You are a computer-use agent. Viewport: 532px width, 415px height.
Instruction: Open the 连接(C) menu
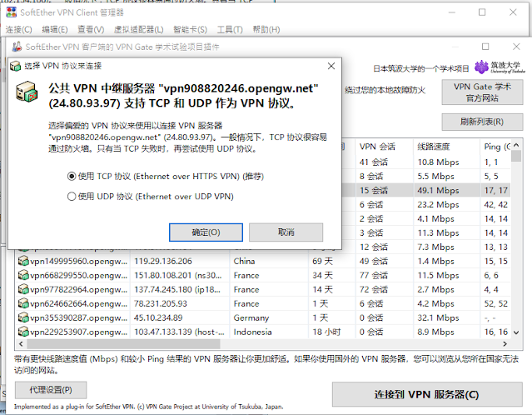click(18, 29)
